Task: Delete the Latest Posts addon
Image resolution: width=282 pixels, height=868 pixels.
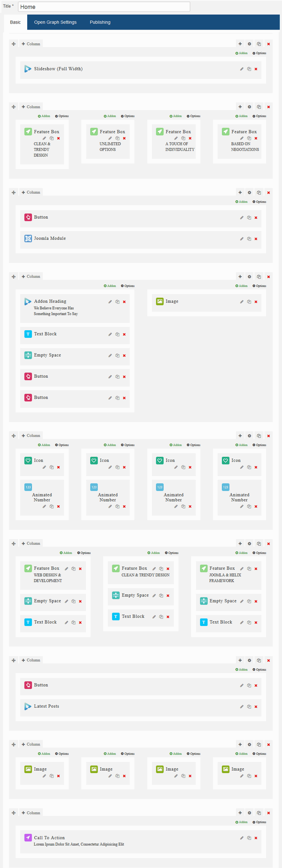Action: click(x=256, y=707)
